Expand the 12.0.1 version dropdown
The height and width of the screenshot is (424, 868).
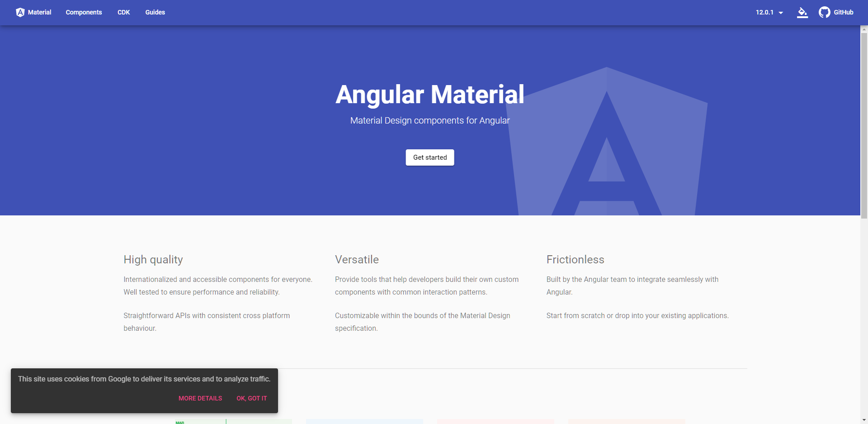coord(769,12)
